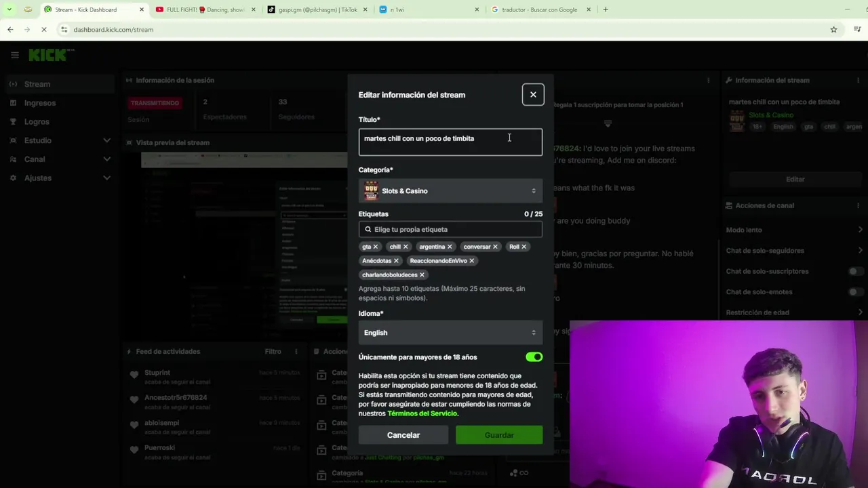Click the English tag in stream info panel
Screen dimensions: 868x488
pyautogui.click(x=783, y=127)
